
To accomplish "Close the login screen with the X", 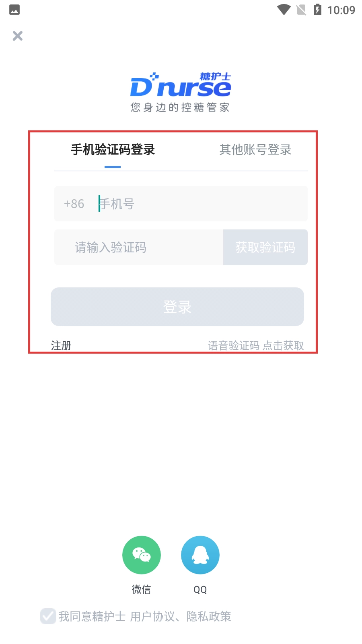I will 18,36.
